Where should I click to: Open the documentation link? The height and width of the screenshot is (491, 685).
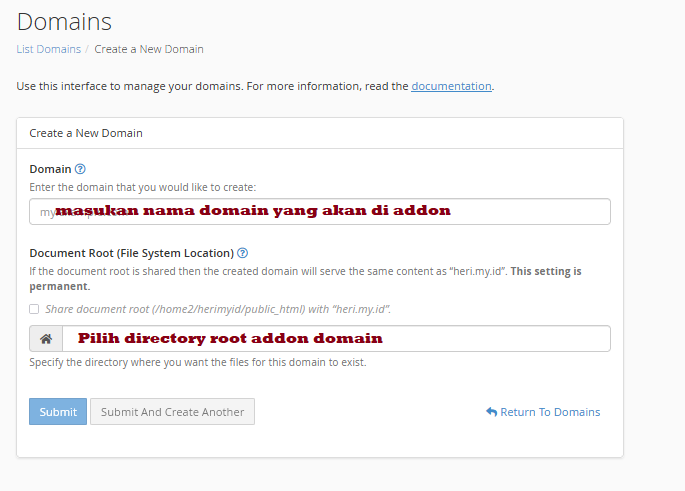451,86
